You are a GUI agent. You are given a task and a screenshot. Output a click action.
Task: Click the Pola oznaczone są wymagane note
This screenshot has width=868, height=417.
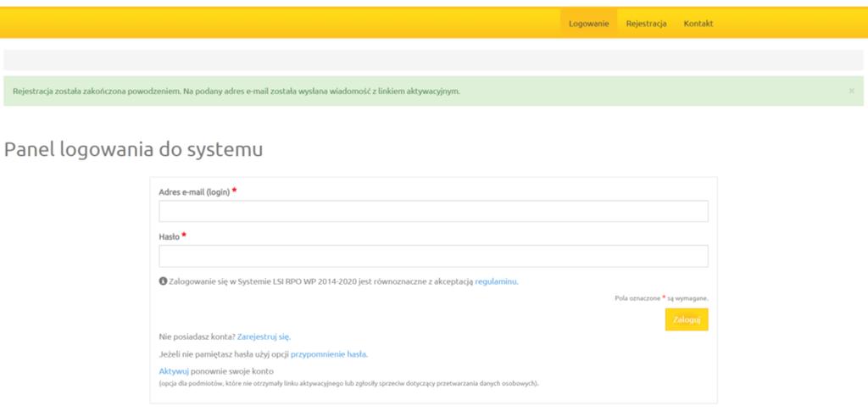pyautogui.click(x=661, y=298)
